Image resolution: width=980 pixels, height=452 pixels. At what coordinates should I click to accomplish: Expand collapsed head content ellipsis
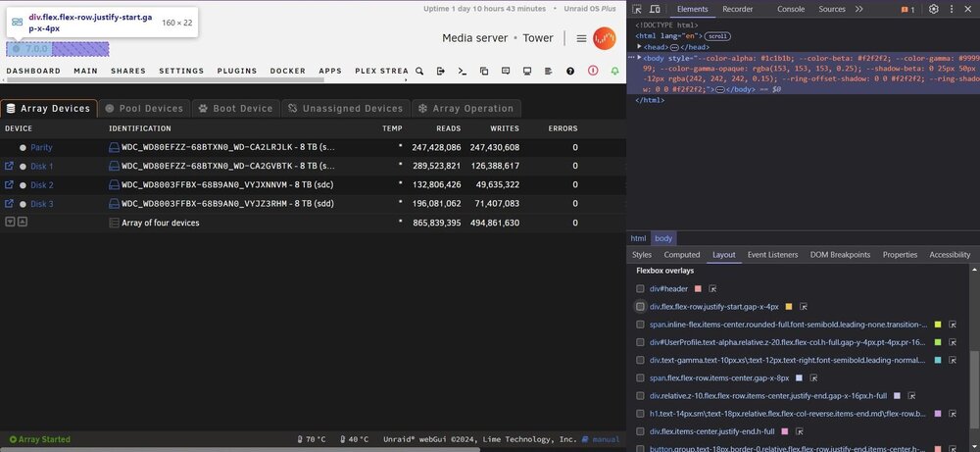(674, 47)
